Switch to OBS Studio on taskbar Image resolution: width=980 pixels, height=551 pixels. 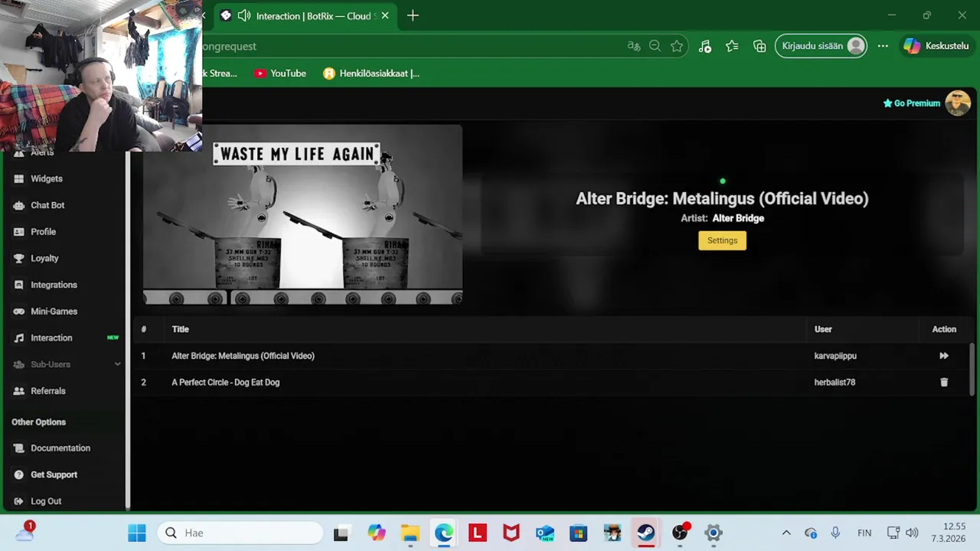[680, 533]
